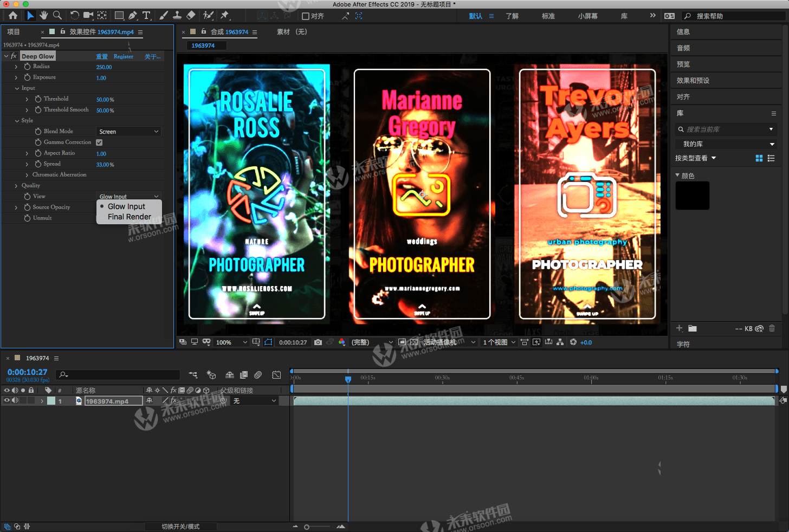Viewport: 789px width, 532px height.
Task: Open composition mini-flowchart in timeline
Action: tap(193, 375)
